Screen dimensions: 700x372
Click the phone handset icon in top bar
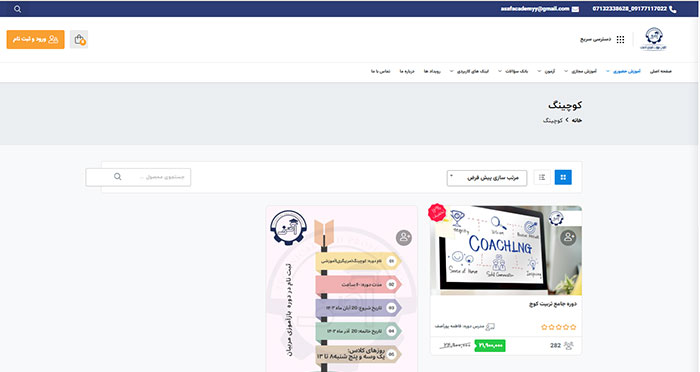(673, 9)
